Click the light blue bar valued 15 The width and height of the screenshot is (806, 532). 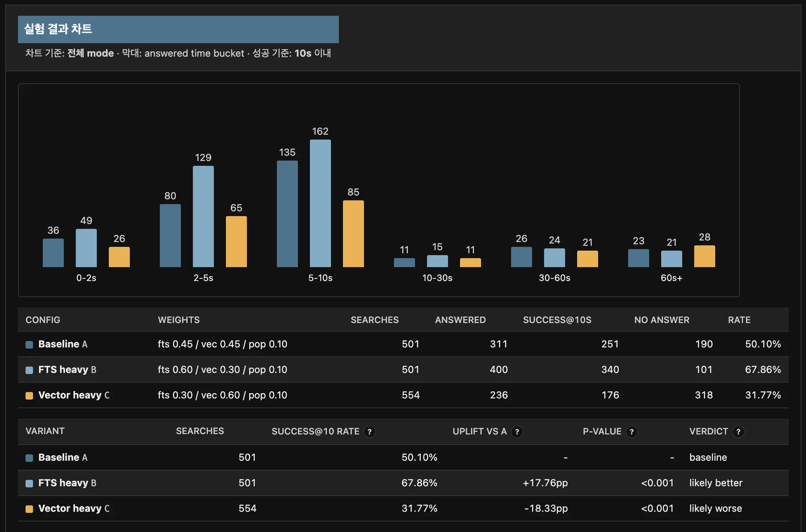tap(438, 261)
